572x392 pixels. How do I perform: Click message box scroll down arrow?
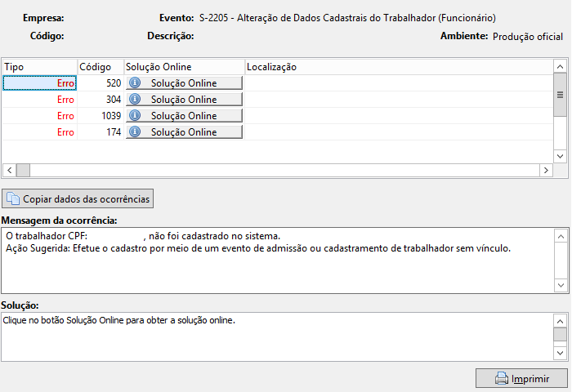(561, 285)
